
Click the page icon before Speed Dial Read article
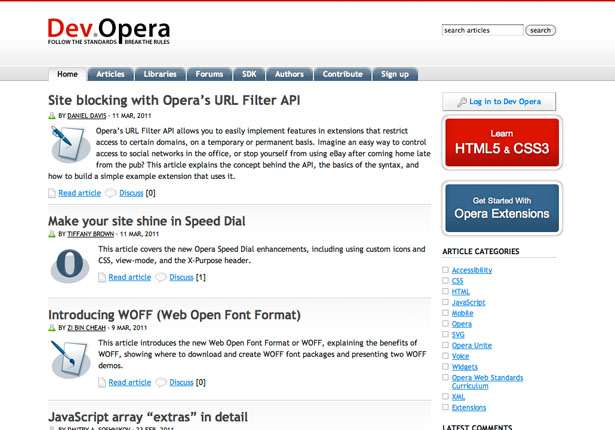coord(102,277)
